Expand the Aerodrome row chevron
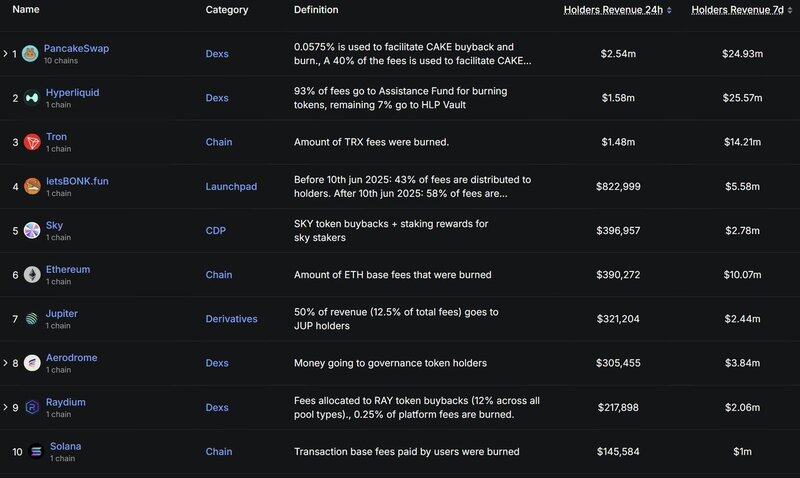800x478 pixels. tap(4, 363)
